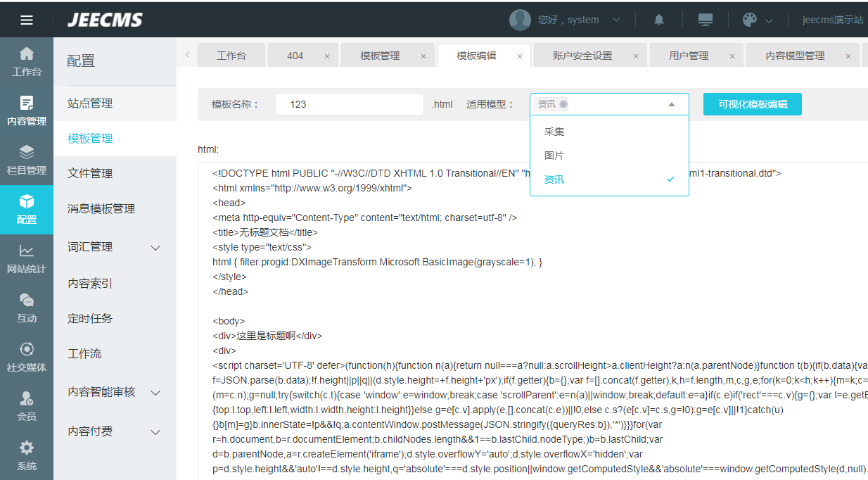Close the 内容模型管理 tab
This screenshot has height=480, width=868.
pyautogui.click(x=848, y=56)
